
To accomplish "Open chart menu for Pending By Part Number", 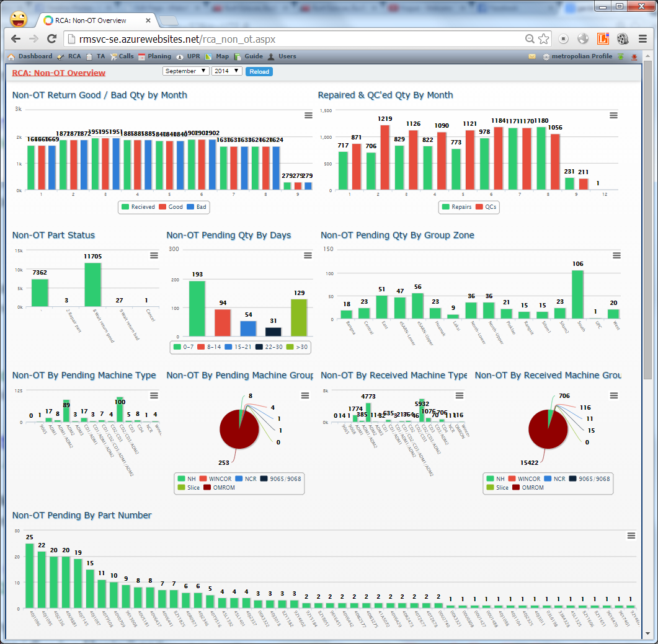I will click(x=631, y=536).
